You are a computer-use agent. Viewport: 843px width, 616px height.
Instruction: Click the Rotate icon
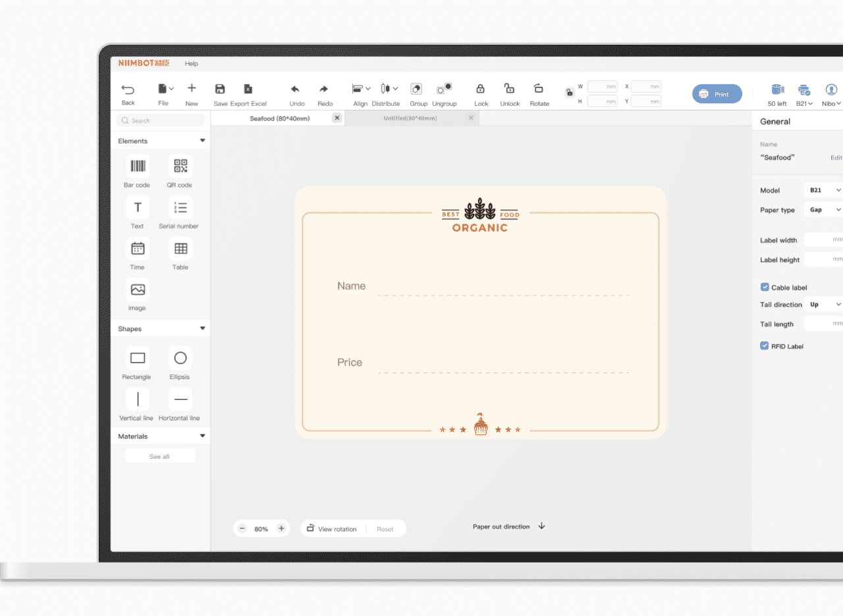[x=539, y=88]
